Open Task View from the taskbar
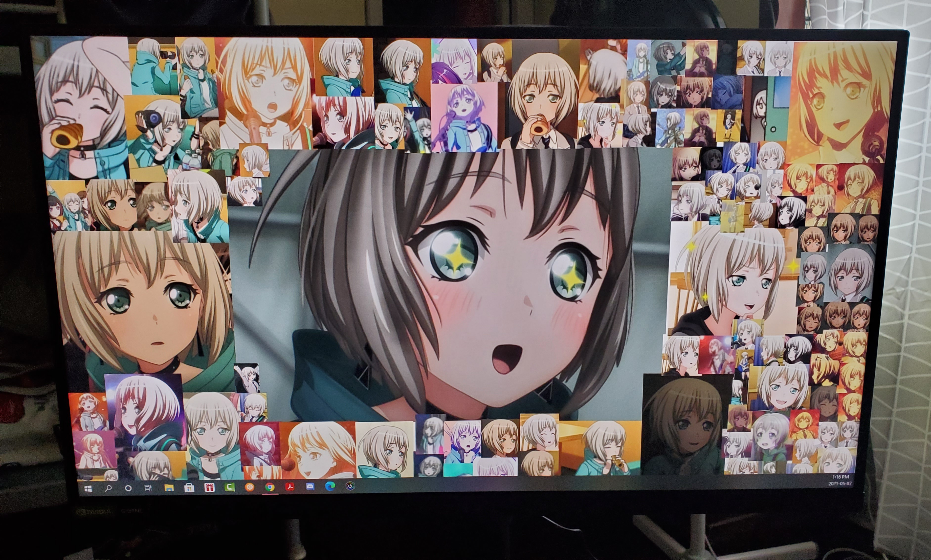The width and height of the screenshot is (931, 560). 148,488
